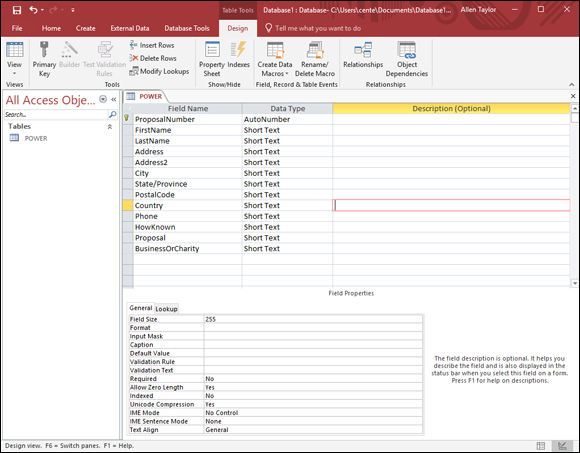Click the State/Province field name cell

(x=188, y=184)
